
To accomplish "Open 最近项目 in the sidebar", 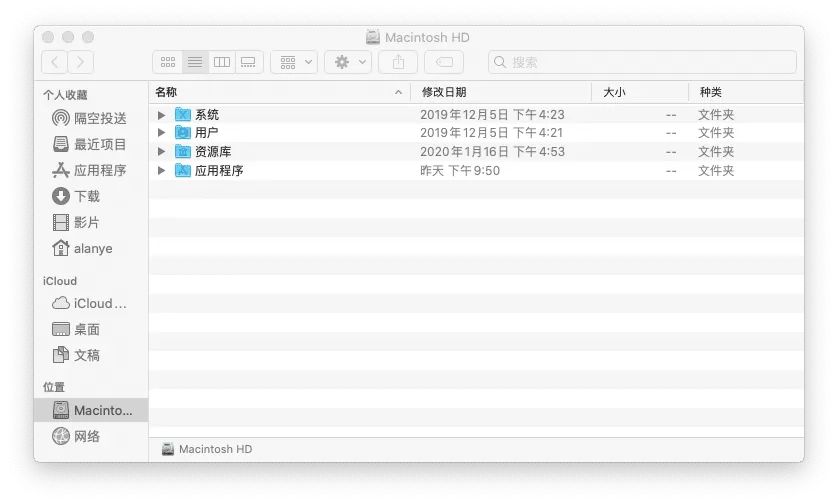I will (x=90, y=144).
